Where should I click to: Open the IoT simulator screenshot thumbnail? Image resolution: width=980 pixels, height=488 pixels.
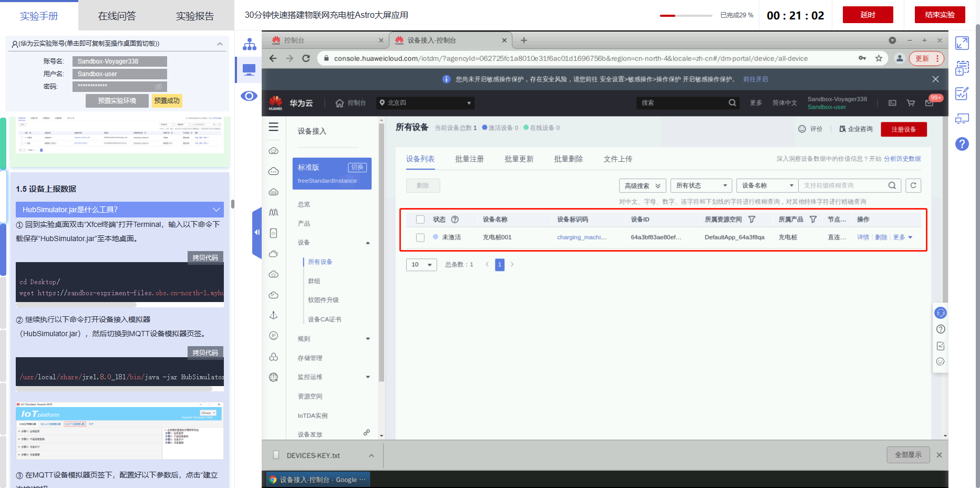point(120,431)
